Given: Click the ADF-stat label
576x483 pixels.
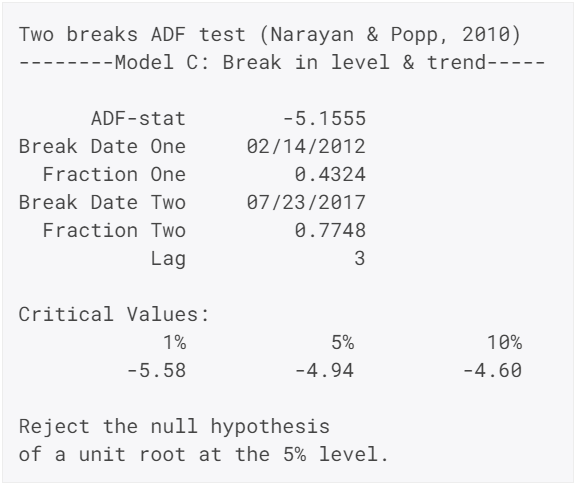Looking at the screenshot, I should click(x=138, y=119).
